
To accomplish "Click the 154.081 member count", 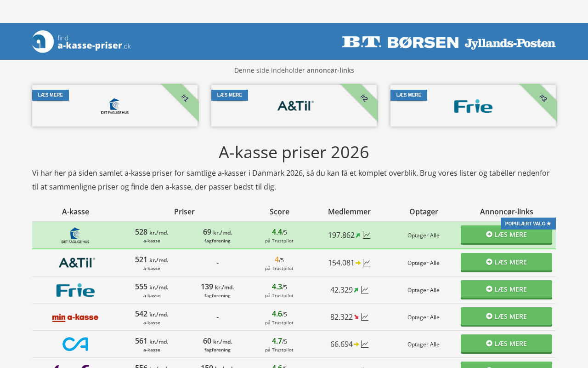I will coord(341,263).
